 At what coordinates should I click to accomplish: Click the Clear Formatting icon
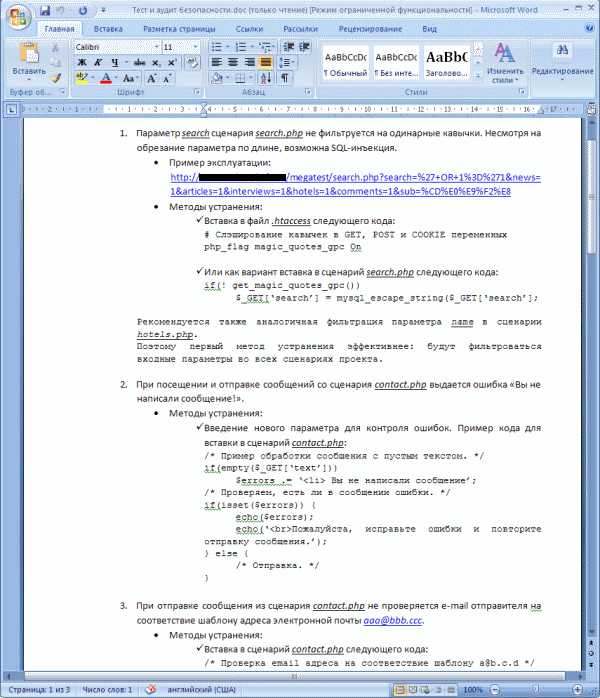(x=192, y=62)
